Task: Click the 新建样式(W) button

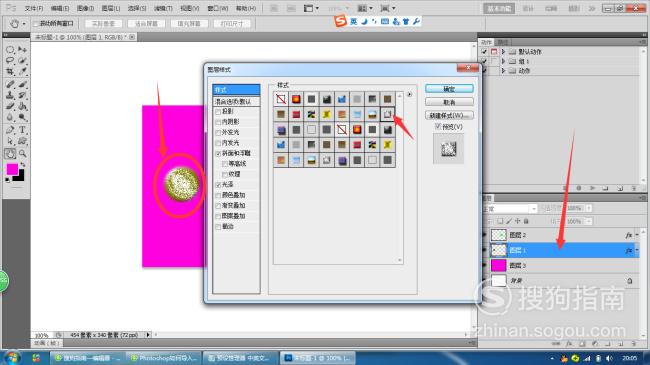Action: click(x=449, y=115)
